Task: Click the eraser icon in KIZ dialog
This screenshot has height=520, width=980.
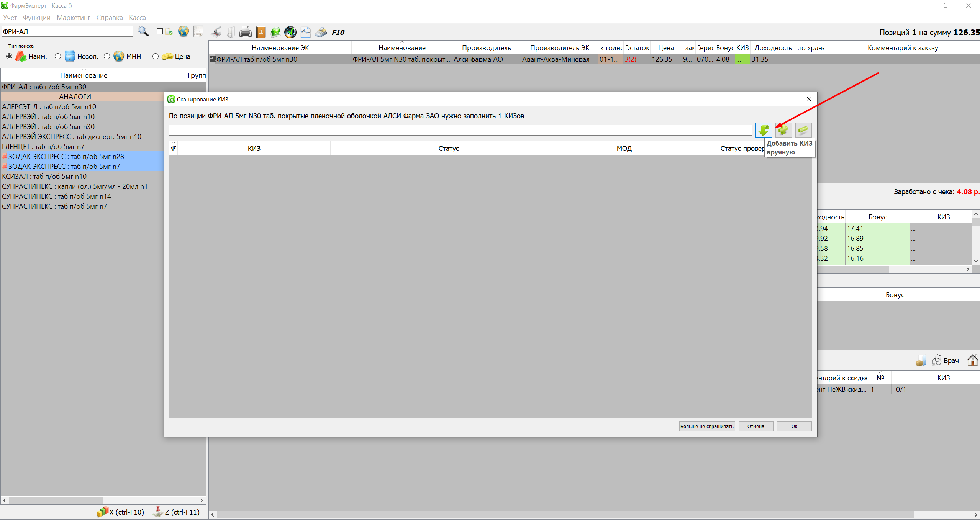Action: pyautogui.click(x=803, y=130)
